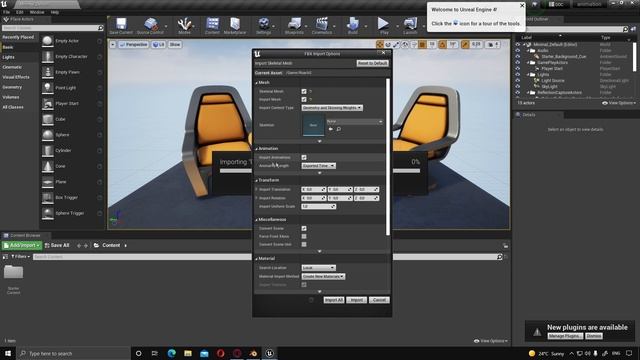Open the material Search Location dropdown
The width and height of the screenshot is (640, 360).
pyautogui.click(x=318, y=268)
